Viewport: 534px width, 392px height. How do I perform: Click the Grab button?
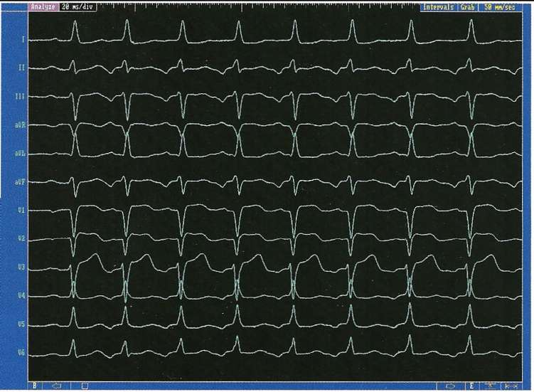click(468, 7)
